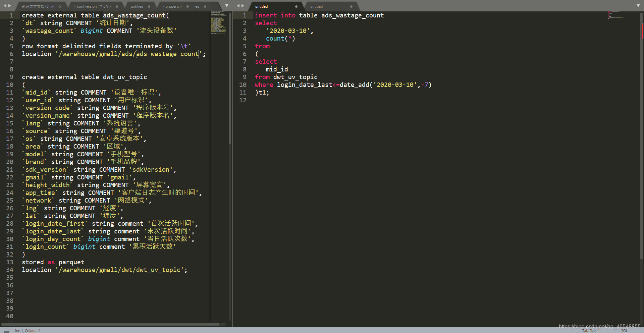Click the '流失设备数' comment string
Image resolution: width=644 pixels, height=333 pixels.
click(x=157, y=31)
